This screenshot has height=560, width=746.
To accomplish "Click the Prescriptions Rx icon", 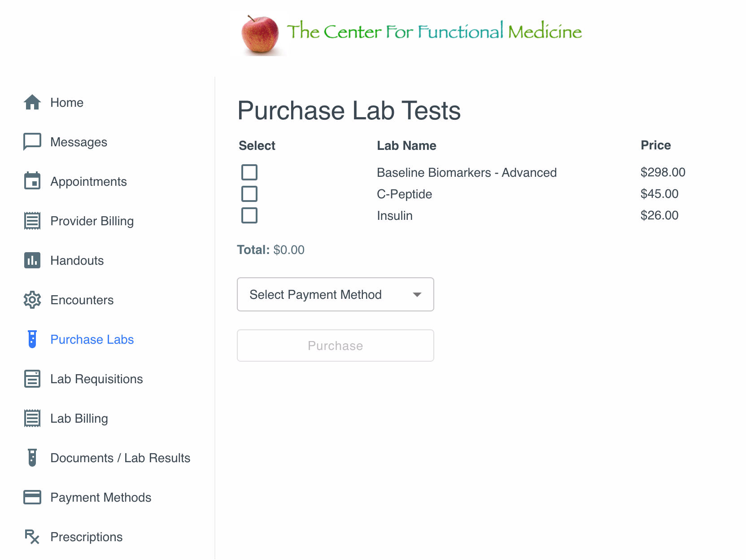I will click(x=32, y=537).
